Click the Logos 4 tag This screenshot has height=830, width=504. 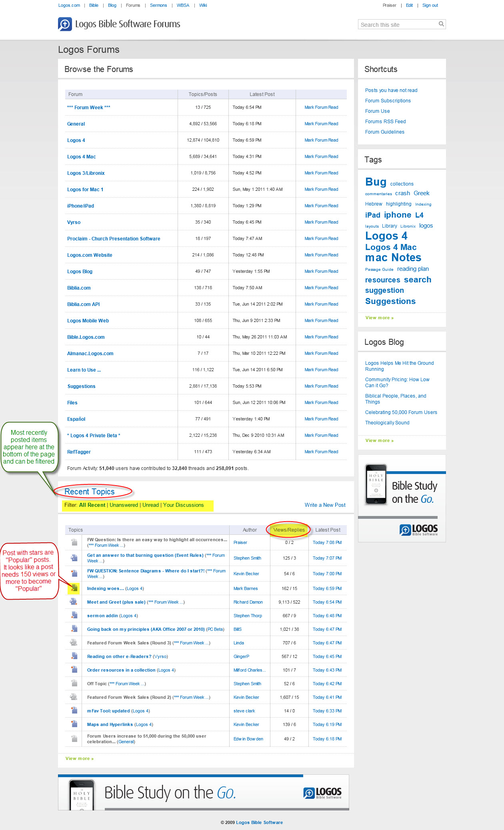point(386,236)
